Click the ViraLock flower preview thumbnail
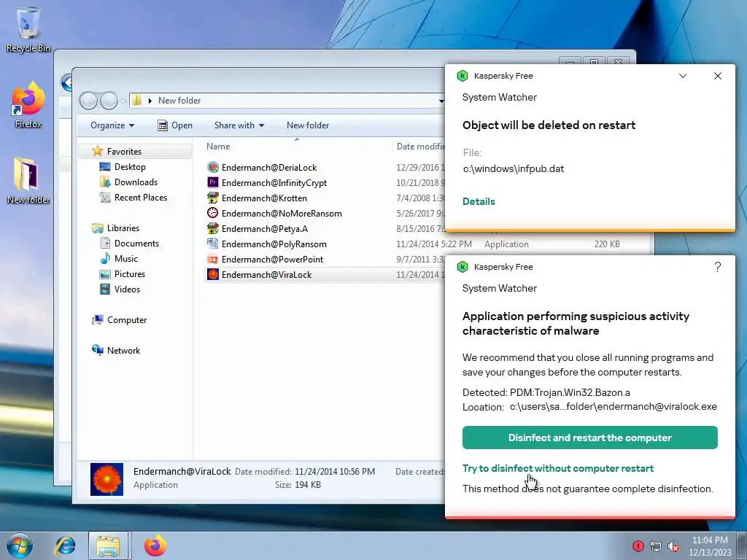Screen dimensions: 747x560 (107, 479)
